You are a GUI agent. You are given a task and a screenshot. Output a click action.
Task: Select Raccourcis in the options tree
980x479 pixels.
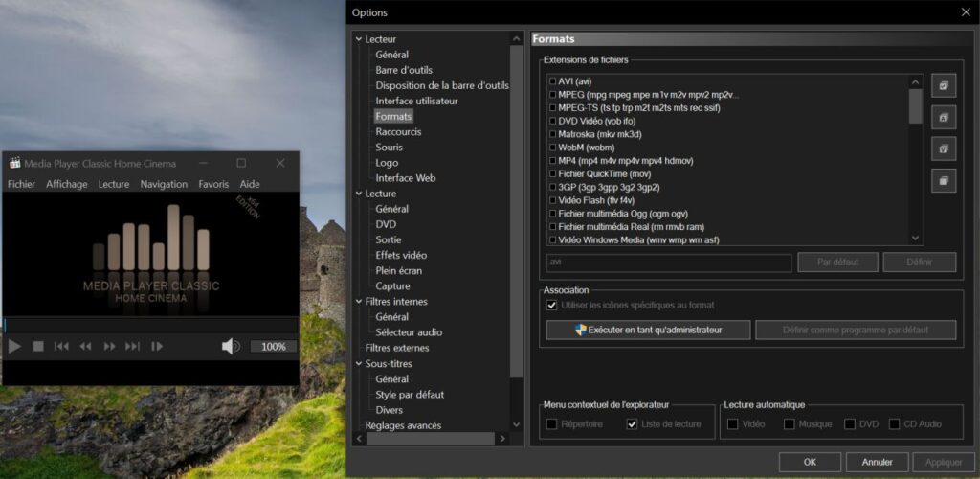coord(398,132)
